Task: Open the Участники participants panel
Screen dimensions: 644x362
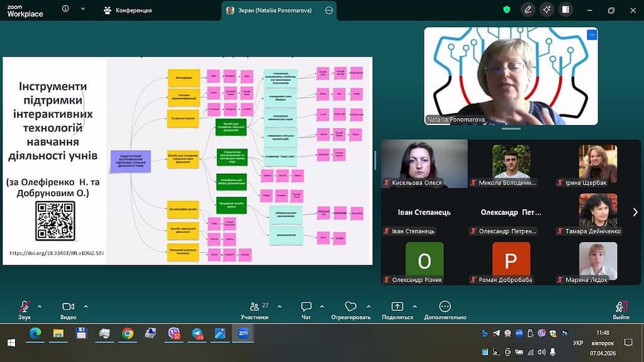Action: (x=255, y=307)
